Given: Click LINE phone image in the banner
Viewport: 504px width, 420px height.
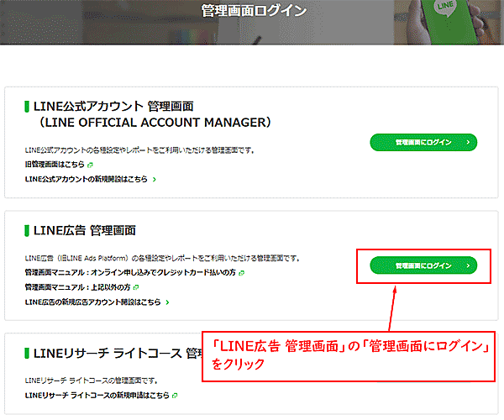Looking at the screenshot, I should 449,22.
